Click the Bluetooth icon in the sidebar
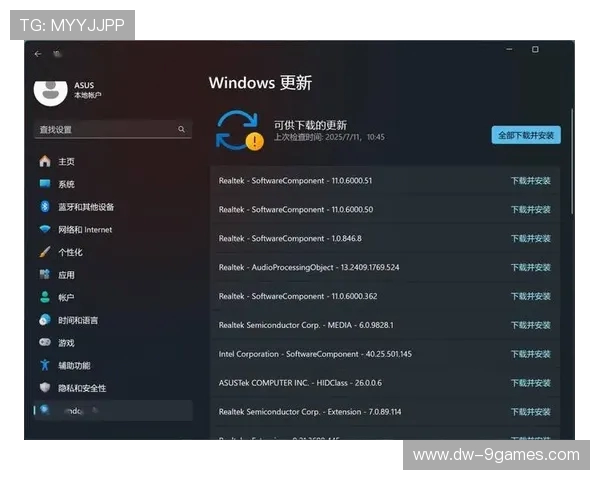Screen dimensions: 600x480 (x=45, y=206)
